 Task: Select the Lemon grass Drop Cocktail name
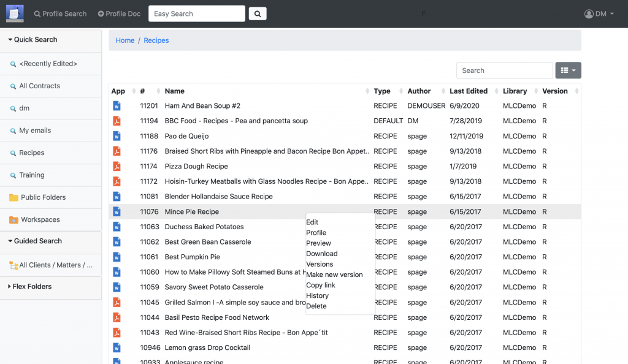coord(207,347)
